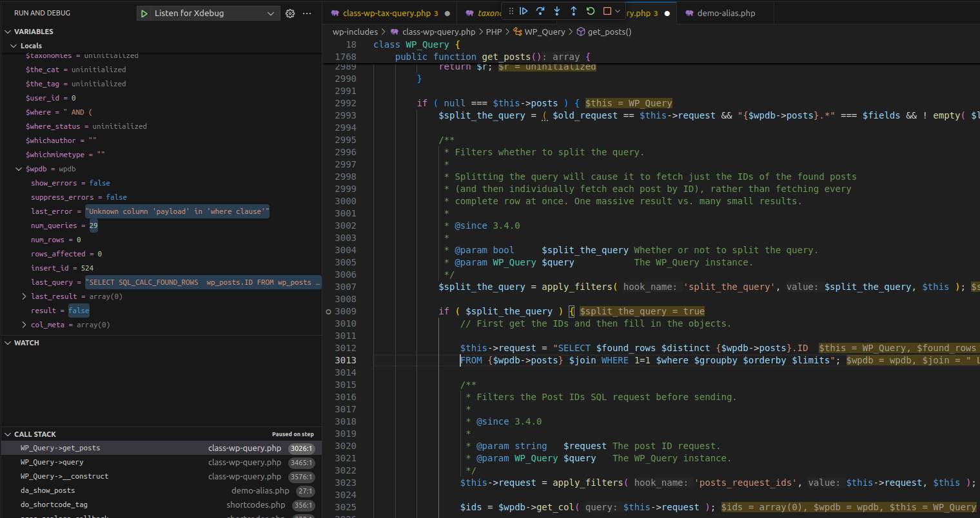The image size is (980, 518).
Task: Select the da_show_posts call stack frame
Action: pyautogui.click(x=48, y=490)
